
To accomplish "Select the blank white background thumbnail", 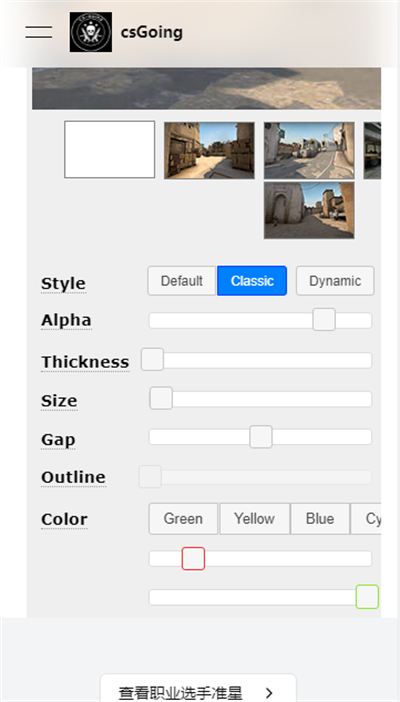I will coord(110,150).
